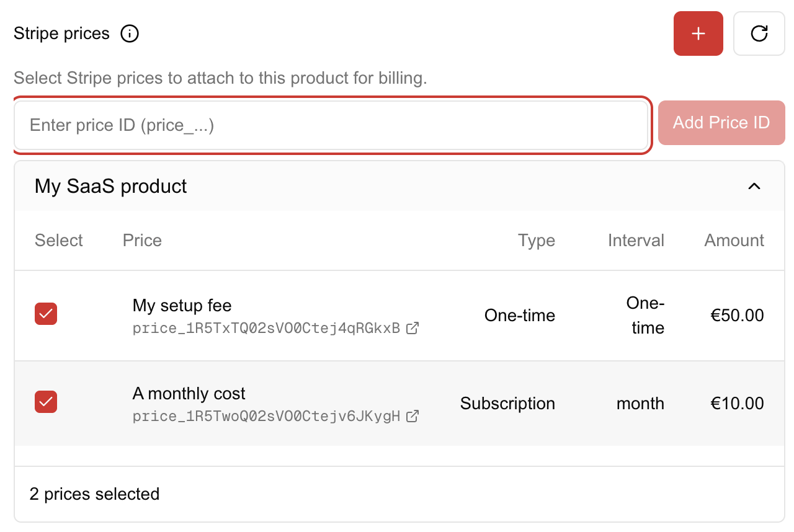Click the Type column header

click(x=537, y=241)
